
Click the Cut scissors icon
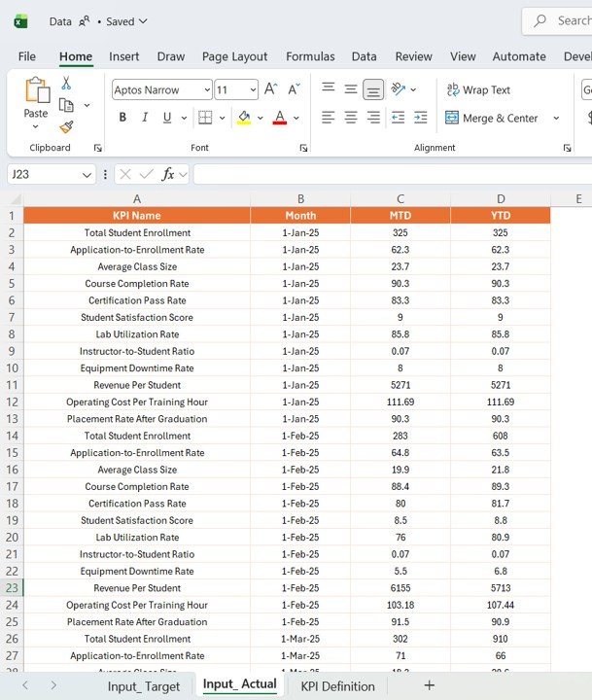(66, 84)
